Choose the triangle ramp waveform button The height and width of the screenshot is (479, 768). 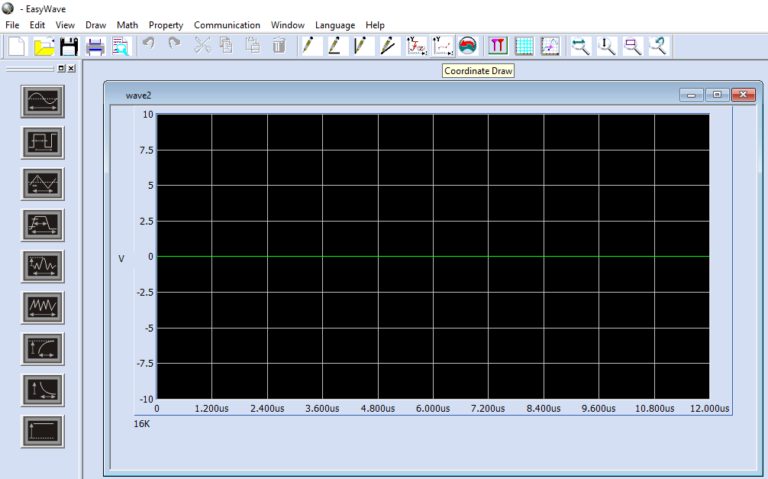tap(43, 183)
